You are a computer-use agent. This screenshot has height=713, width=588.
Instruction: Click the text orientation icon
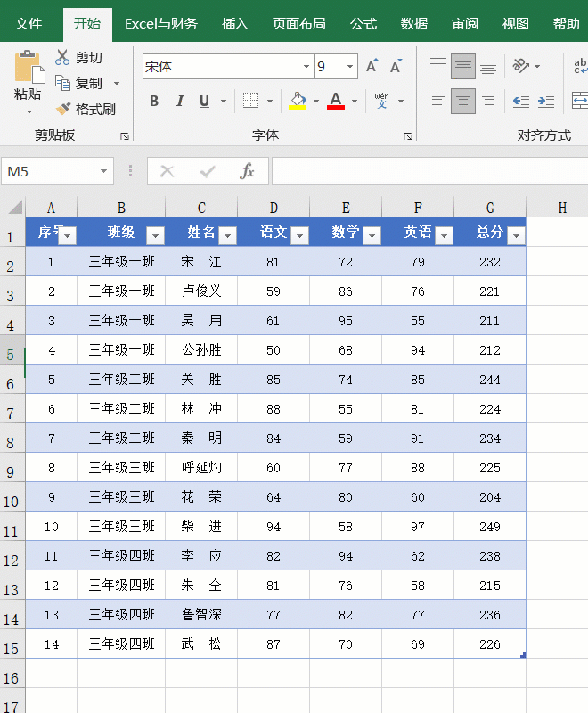(x=521, y=66)
